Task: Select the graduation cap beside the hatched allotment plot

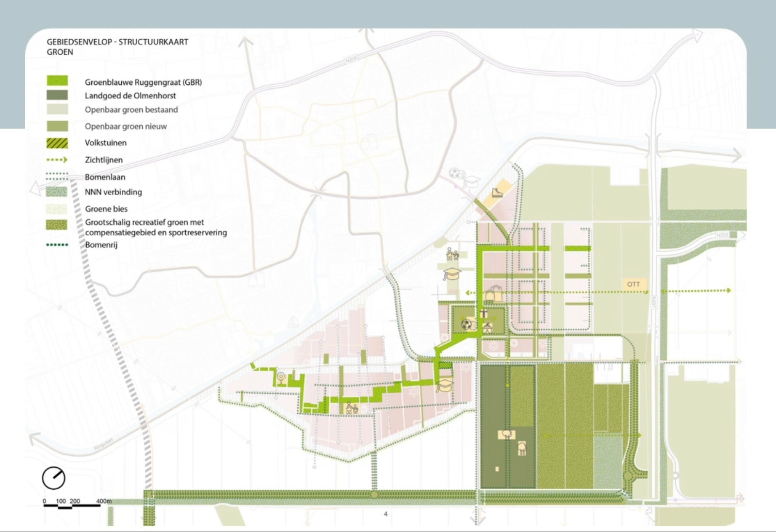Action: pos(445,386)
